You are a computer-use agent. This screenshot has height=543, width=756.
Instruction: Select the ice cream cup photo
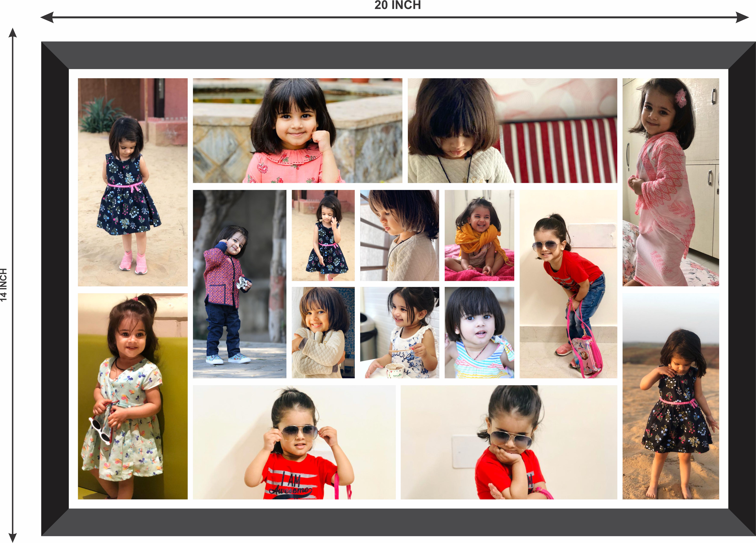click(399, 332)
